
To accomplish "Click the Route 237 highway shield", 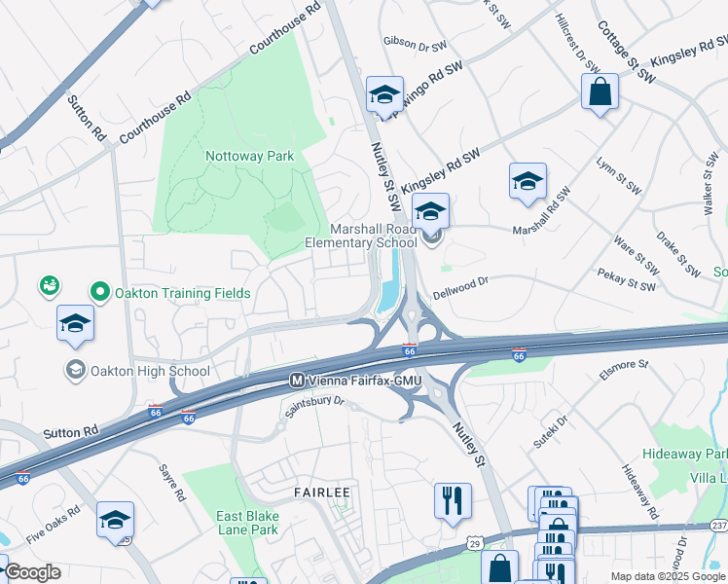I will [718, 526].
